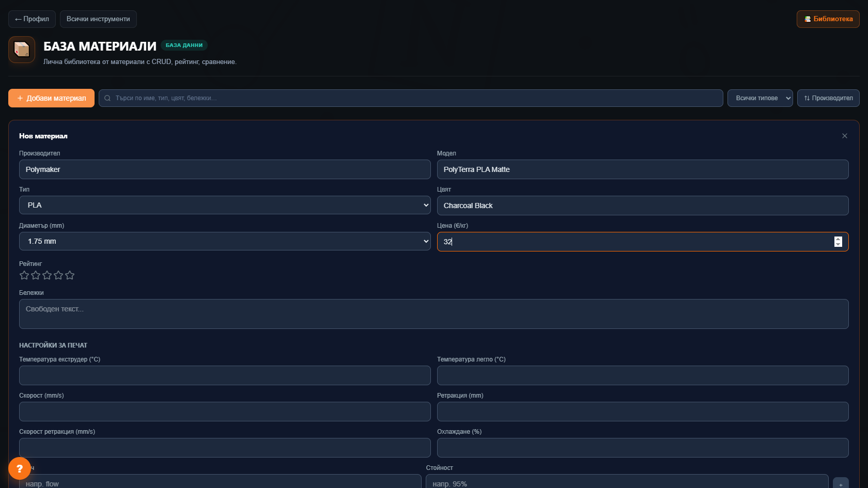Click the orange help question mark button
This screenshot has width=868, height=488.
tap(20, 468)
